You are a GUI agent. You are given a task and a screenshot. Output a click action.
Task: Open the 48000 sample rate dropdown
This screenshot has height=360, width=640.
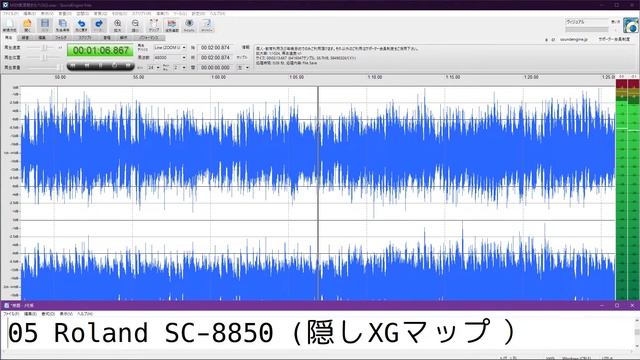(170, 58)
